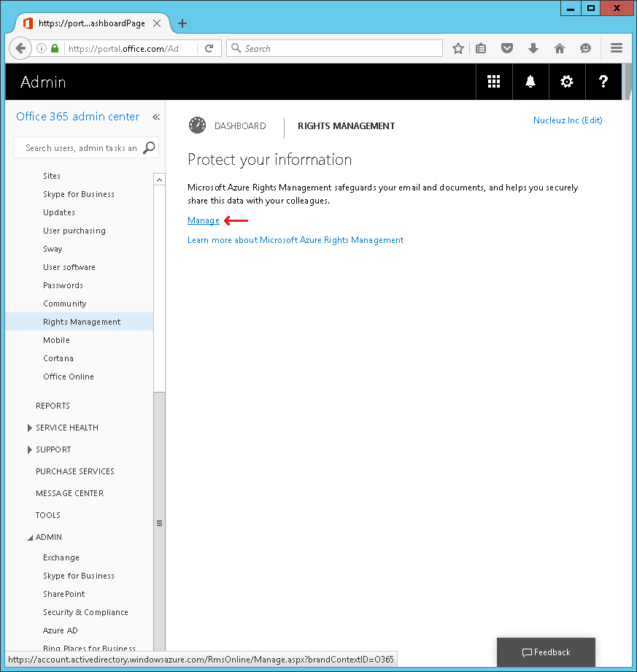The height and width of the screenshot is (672, 637).
Task: Open Exchange admin center
Action: [x=61, y=557]
